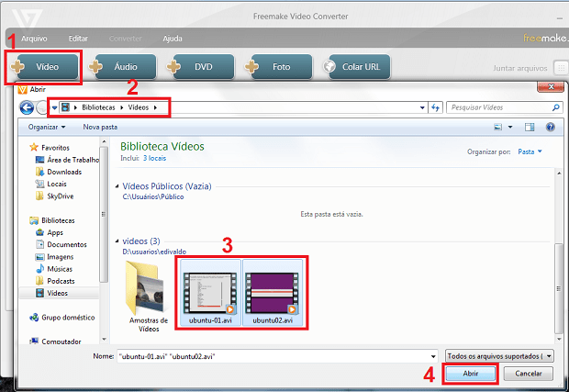This screenshot has height=392, width=569.
Task: Click the back navigation arrow in Abrir dialog
Action: pyautogui.click(x=27, y=107)
